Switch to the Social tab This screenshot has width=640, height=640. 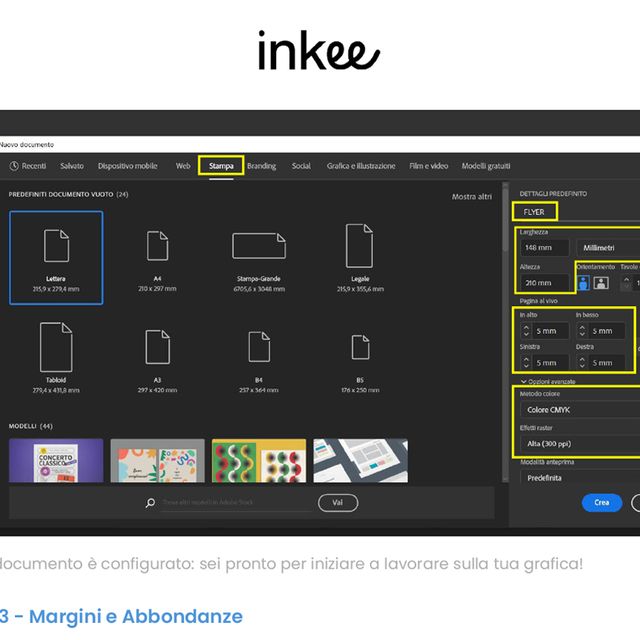pos(301,166)
